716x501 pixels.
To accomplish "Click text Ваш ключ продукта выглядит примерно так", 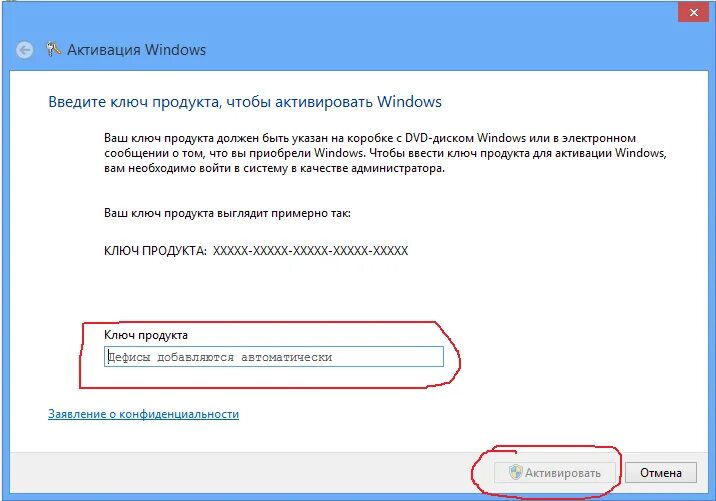I will pos(227,213).
